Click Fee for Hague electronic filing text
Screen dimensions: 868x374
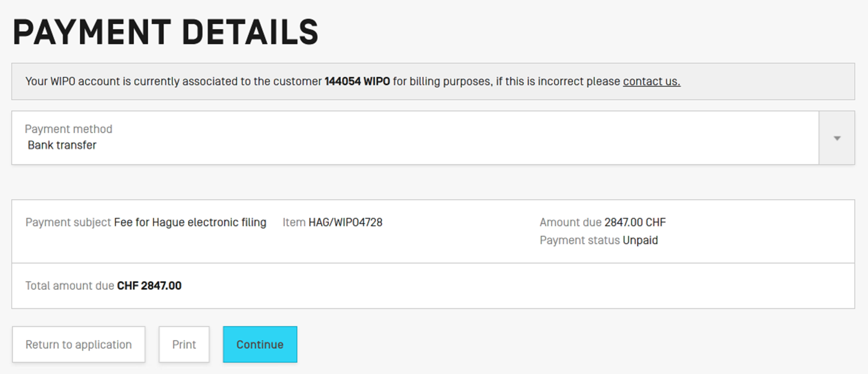coord(190,222)
